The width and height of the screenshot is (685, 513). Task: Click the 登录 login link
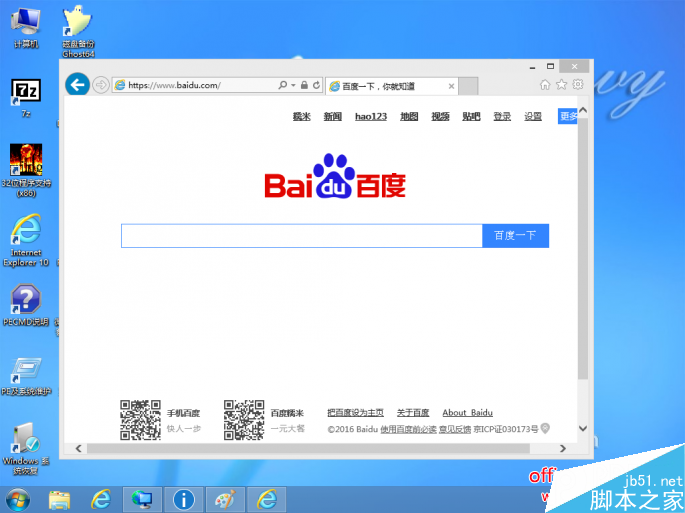[502, 116]
